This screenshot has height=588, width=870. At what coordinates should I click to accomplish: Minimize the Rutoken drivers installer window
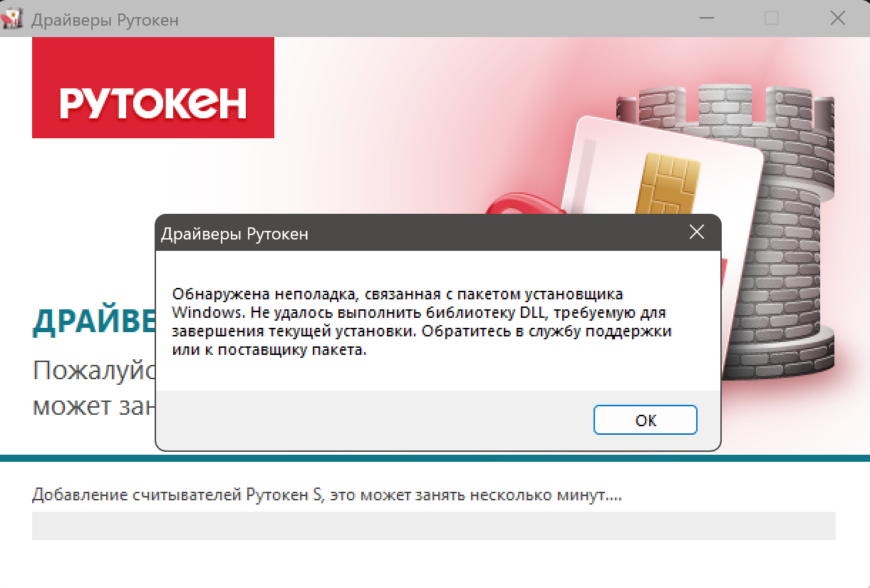(x=706, y=19)
